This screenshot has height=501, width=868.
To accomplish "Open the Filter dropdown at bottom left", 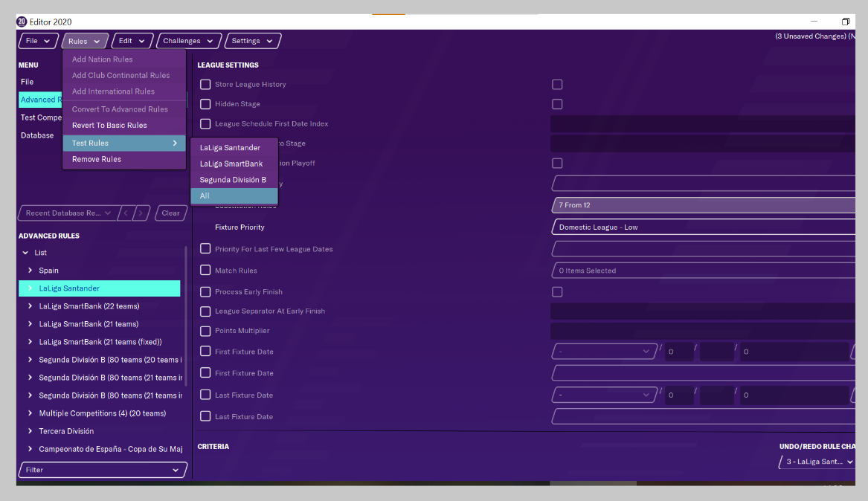I will pos(103,470).
